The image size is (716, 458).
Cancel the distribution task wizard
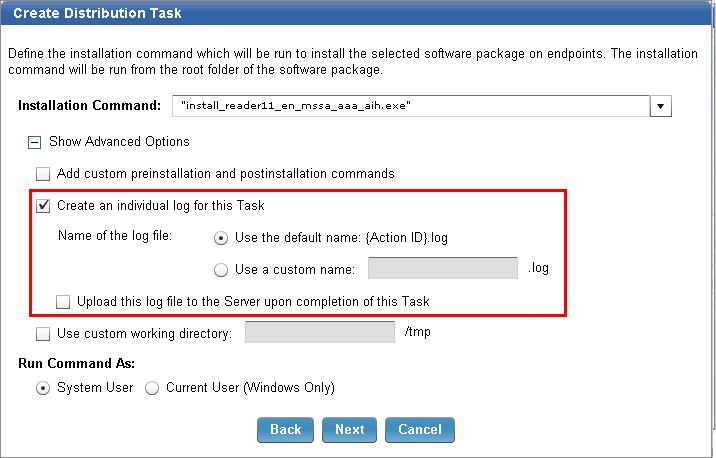coord(419,429)
